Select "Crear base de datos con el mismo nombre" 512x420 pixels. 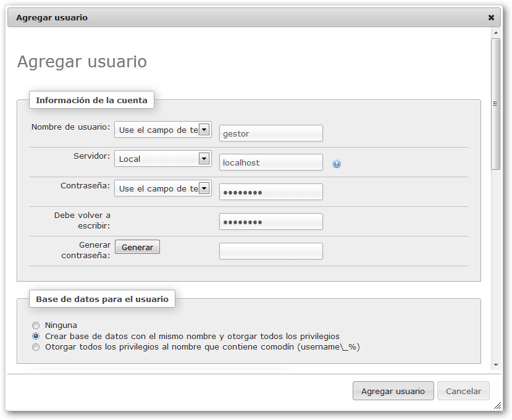coord(35,335)
